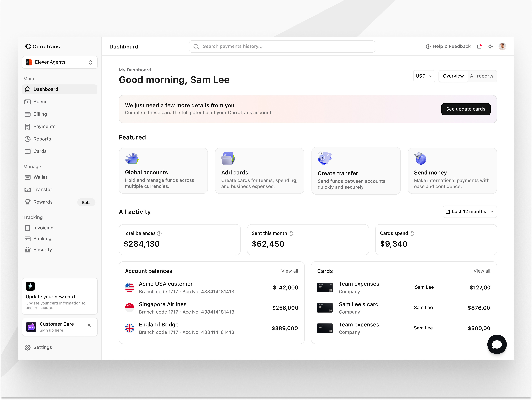Click View all in Account balances
This screenshot has width=532, height=400.
pos(290,271)
